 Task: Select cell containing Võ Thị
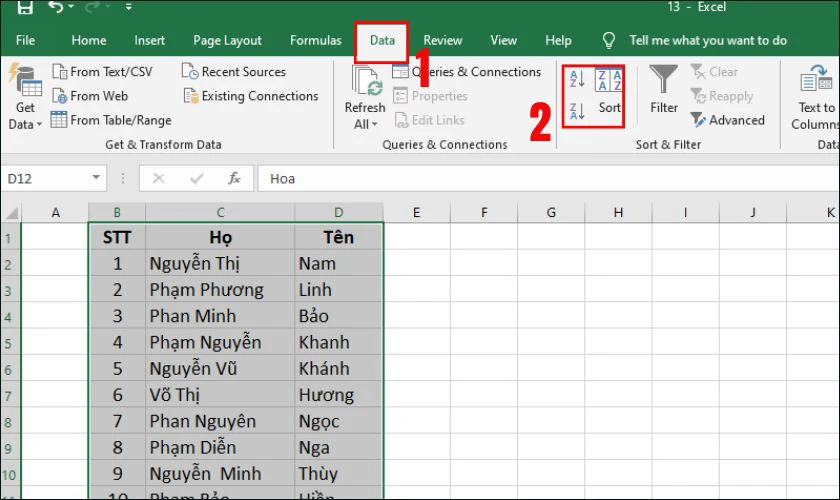coord(220,395)
